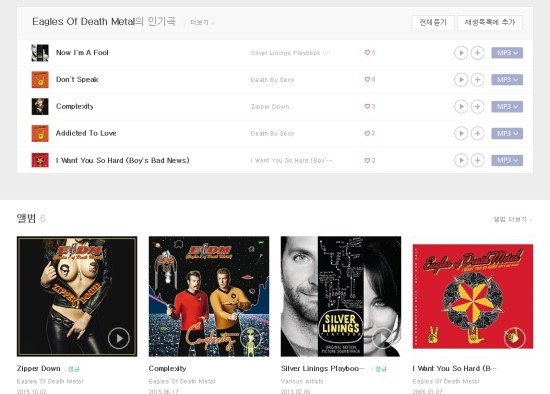The width and height of the screenshot is (550, 394).
Task: Open the 앨범 더보기 link
Action: click(x=512, y=219)
